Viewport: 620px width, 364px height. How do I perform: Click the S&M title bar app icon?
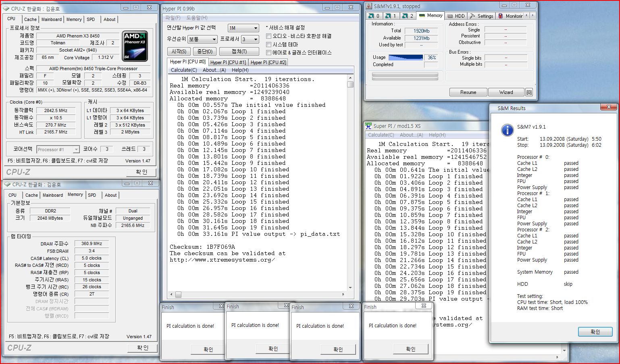click(x=369, y=6)
